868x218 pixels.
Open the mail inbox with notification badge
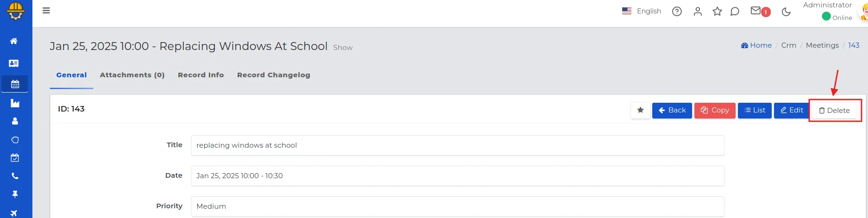(760, 11)
